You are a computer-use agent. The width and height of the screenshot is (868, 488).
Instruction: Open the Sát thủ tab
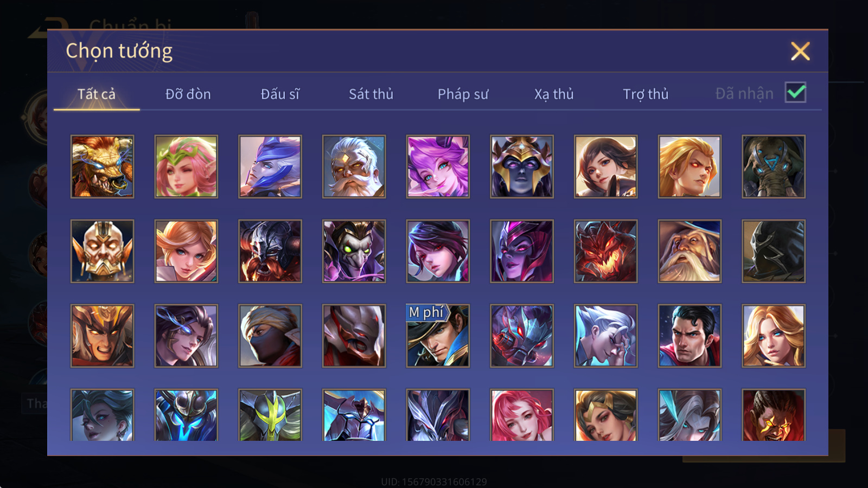[x=371, y=94]
